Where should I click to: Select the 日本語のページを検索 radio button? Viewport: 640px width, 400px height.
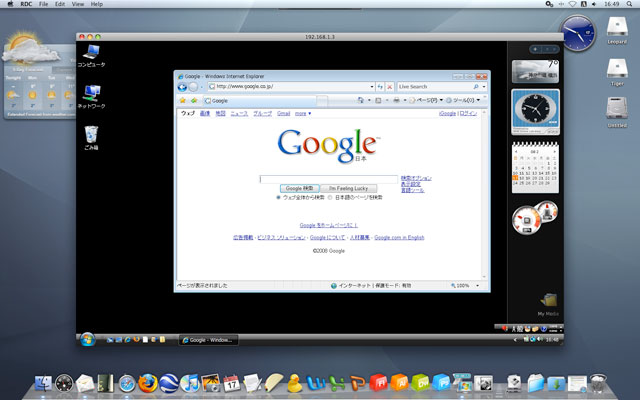[x=330, y=198]
